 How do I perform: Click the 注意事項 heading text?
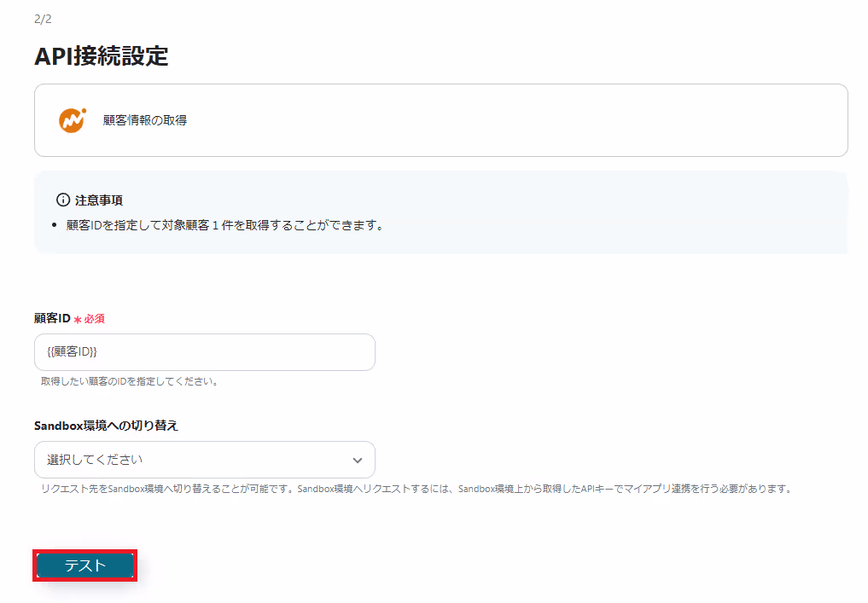[99, 200]
